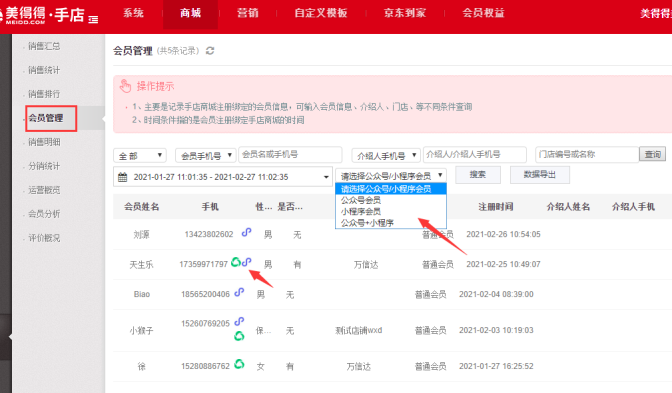The image size is (672, 393).
Task: Choose 公众号会员 from dropdown list
Action: pyautogui.click(x=391, y=200)
